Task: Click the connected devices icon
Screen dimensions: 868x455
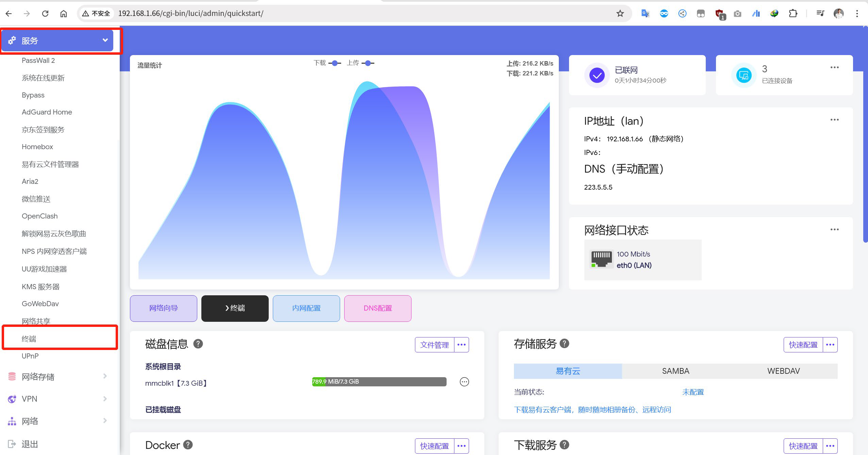Action: (x=744, y=75)
